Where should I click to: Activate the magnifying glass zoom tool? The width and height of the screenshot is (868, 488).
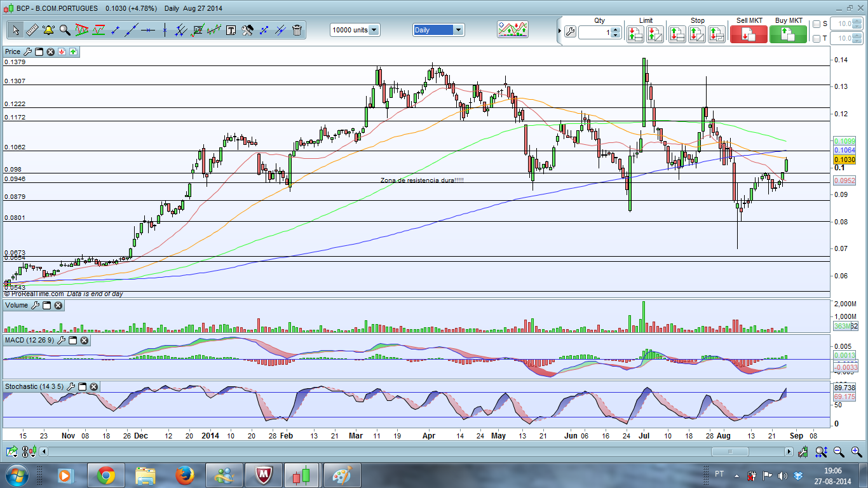[65, 30]
